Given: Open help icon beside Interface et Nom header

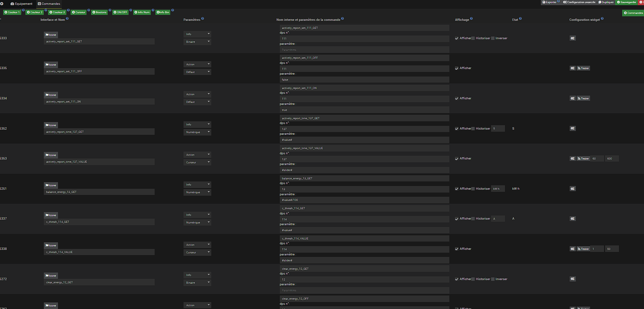Looking at the screenshot, I should pyautogui.click(x=67, y=19).
